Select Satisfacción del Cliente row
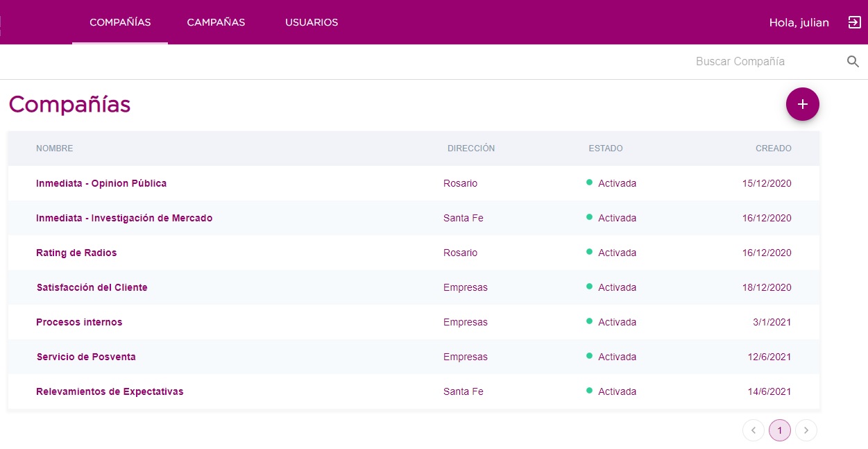Viewport: 868px width, 449px height. [x=92, y=287]
